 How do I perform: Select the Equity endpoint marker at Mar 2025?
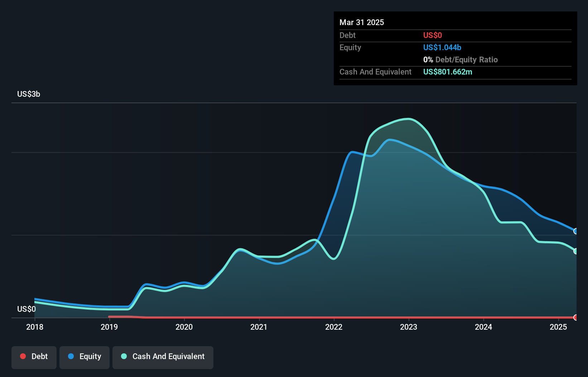point(576,231)
